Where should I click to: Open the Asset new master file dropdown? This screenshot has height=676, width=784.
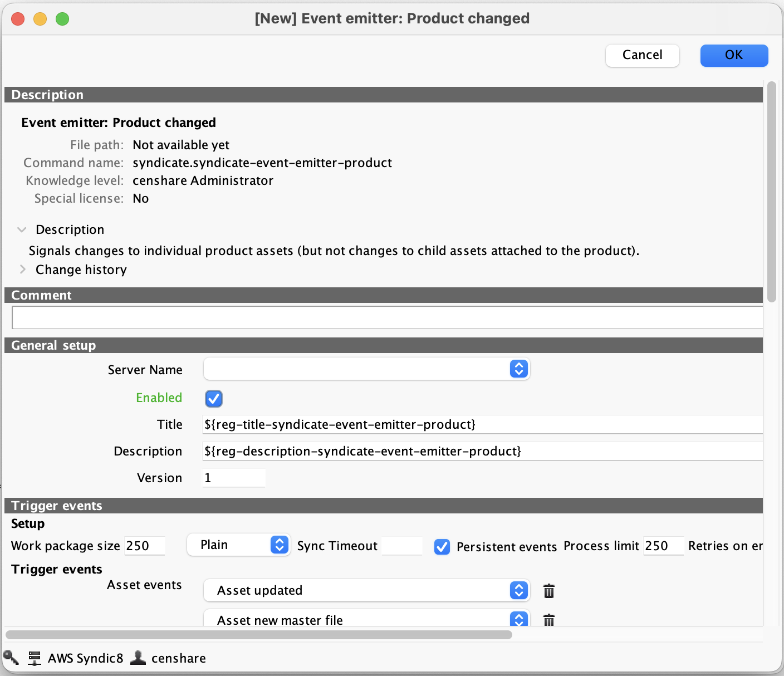[366, 618]
